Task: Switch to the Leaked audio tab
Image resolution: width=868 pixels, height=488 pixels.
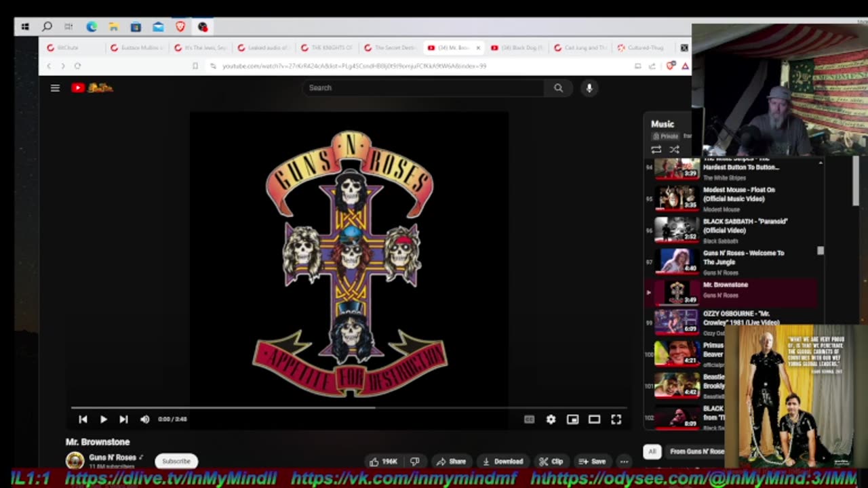Action: click(264, 48)
